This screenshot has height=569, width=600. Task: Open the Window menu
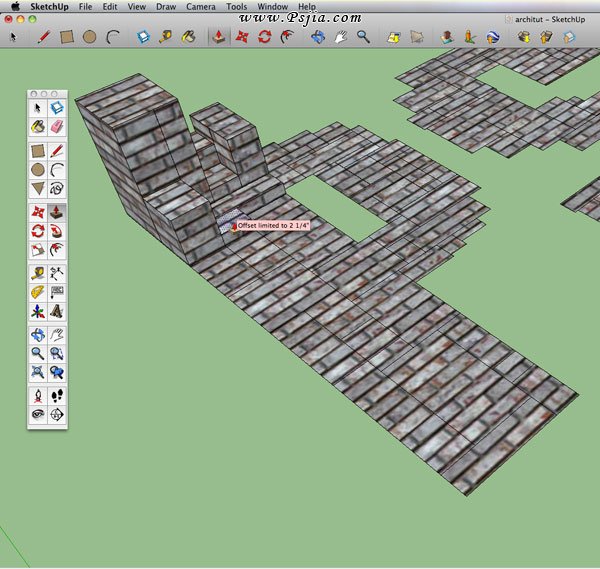tap(272, 6)
